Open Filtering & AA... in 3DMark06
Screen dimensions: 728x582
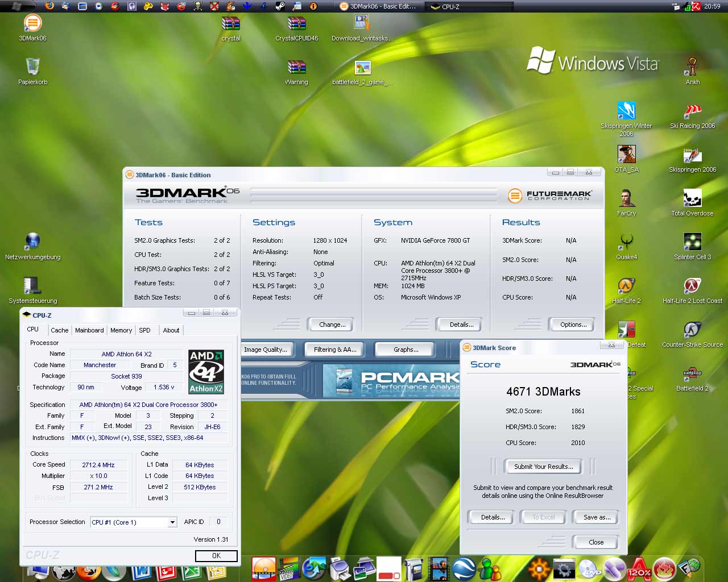tap(335, 350)
